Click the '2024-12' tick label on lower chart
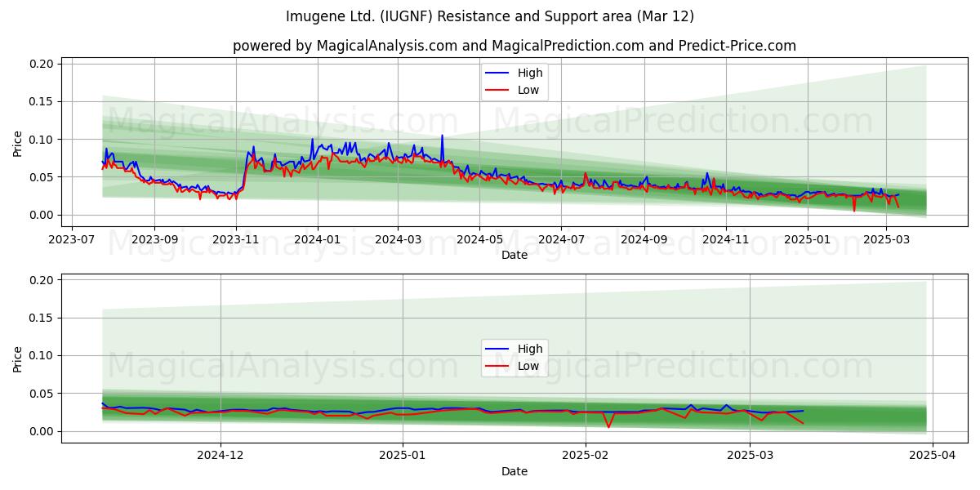980x490 pixels. [x=221, y=456]
